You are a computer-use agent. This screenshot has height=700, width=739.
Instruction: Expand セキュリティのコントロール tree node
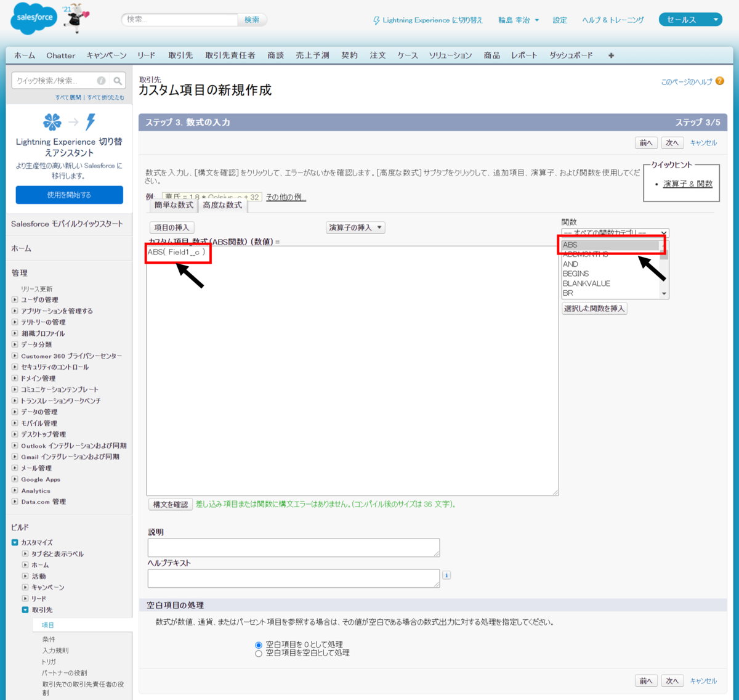tap(15, 367)
